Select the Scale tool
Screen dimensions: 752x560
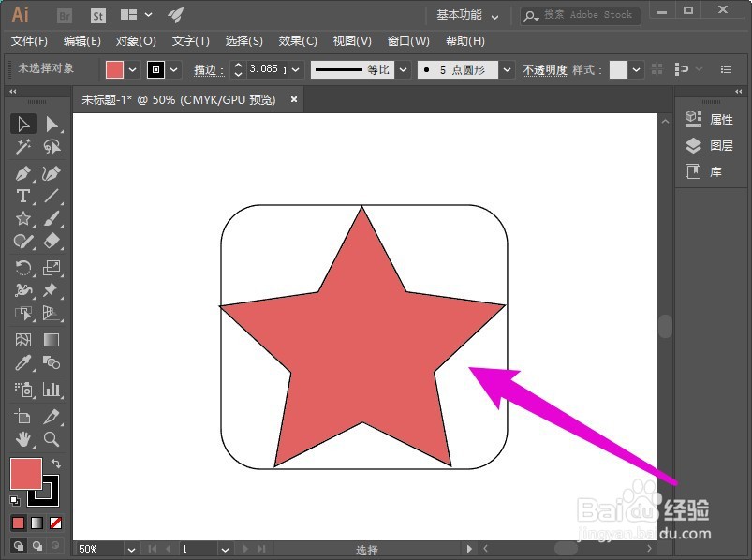click(x=52, y=268)
